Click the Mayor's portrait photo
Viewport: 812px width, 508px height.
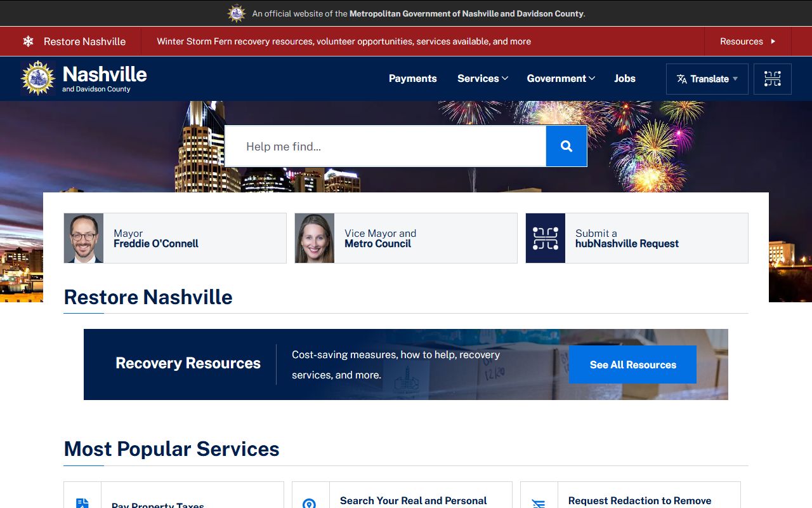click(84, 238)
